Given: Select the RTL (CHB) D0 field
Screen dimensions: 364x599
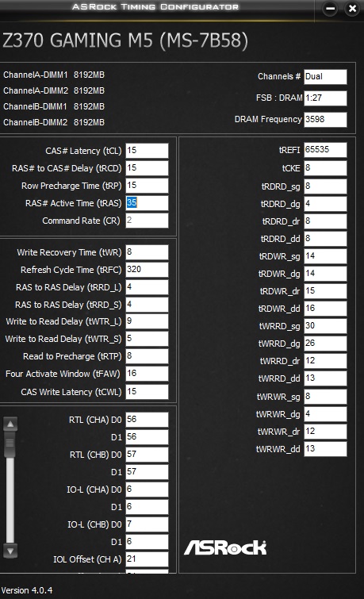Looking at the screenshot, I should click(147, 455).
